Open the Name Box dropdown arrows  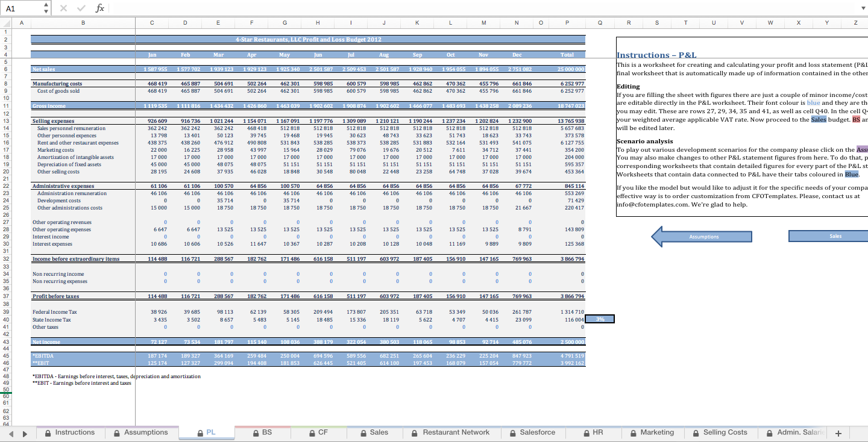(47, 8)
